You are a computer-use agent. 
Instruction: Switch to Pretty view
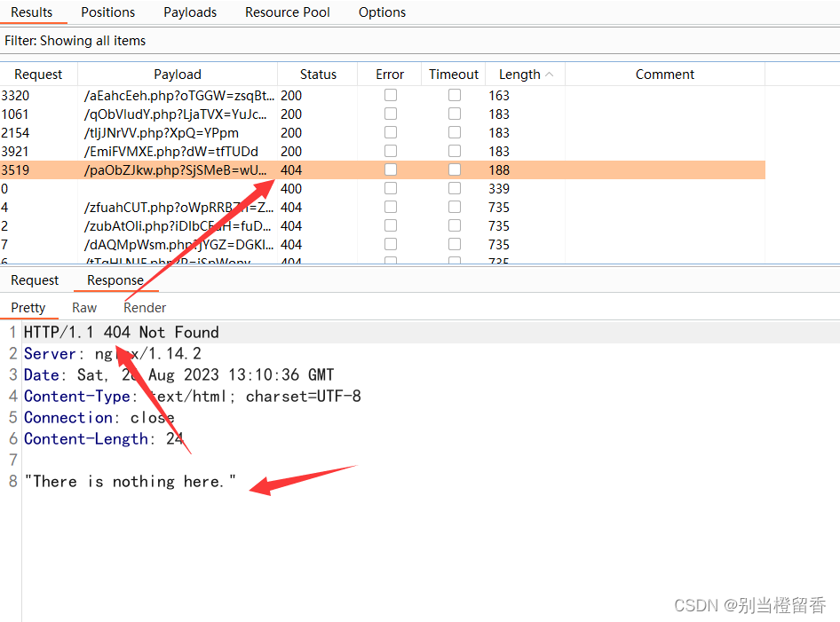[x=28, y=308]
